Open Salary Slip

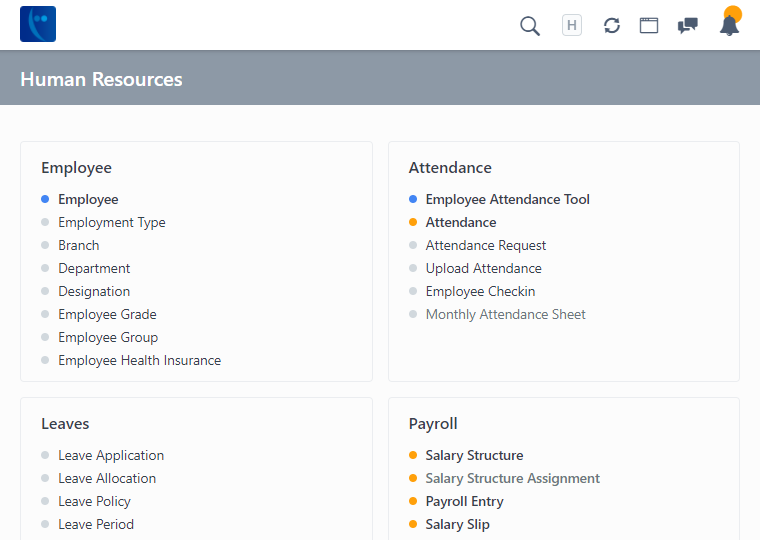click(457, 525)
